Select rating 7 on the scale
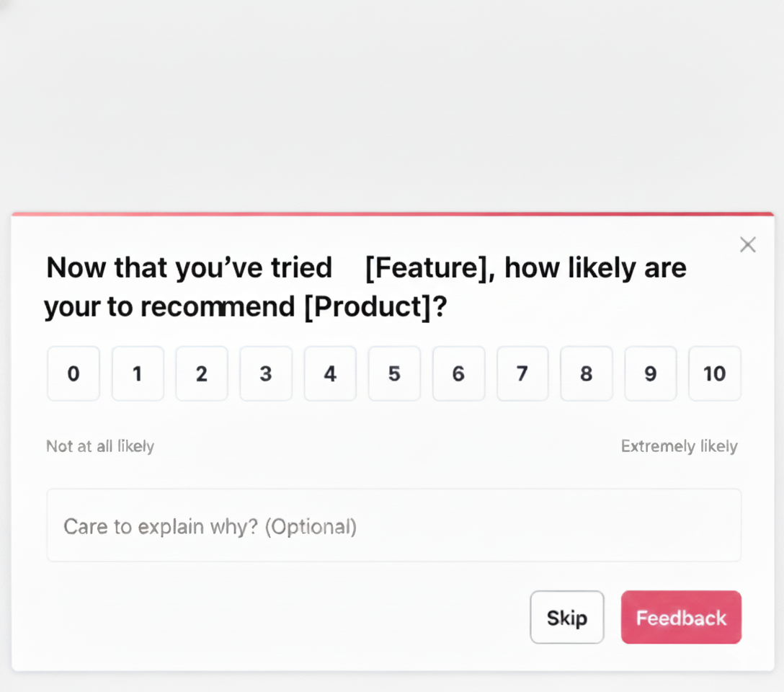 522,373
